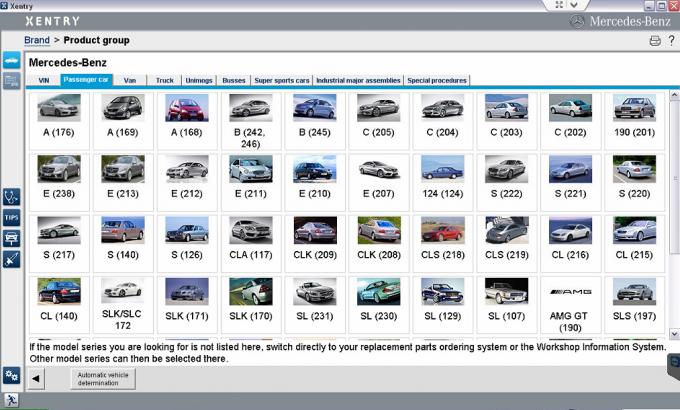The height and width of the screenshot is (410, 680).
Task: Choose the A (168) model series
Action: click(187, 121)
